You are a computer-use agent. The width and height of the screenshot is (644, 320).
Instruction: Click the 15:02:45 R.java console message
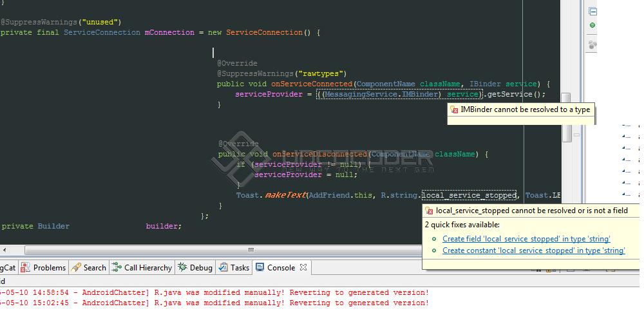(214, 303)
